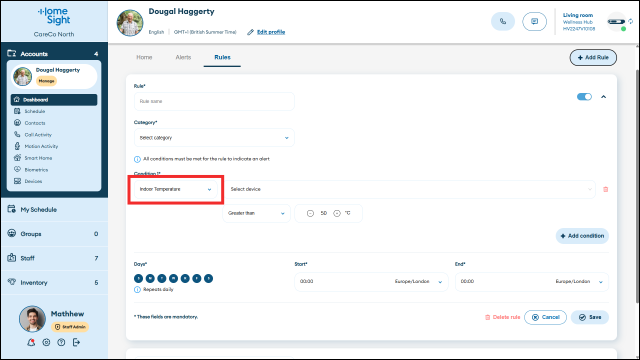Open Inventory menu item
The height and width of the screenshot is (360, 640).
click(x=54, y=282)
